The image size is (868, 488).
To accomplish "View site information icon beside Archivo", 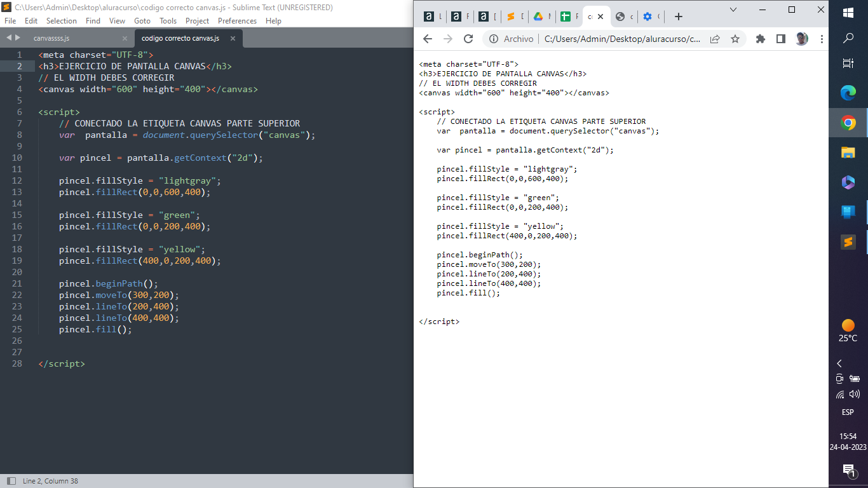I will [494, 39].
